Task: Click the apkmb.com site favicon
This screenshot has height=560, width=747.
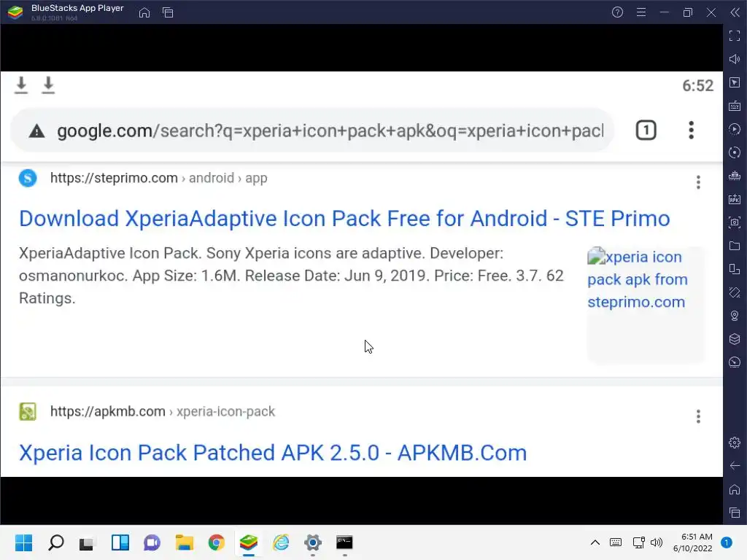Action: 28,411
